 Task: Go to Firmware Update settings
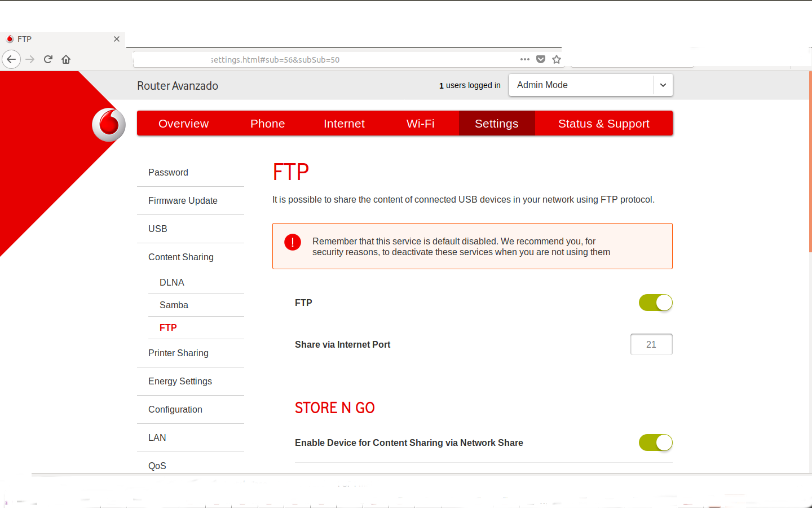pos(183,200)
